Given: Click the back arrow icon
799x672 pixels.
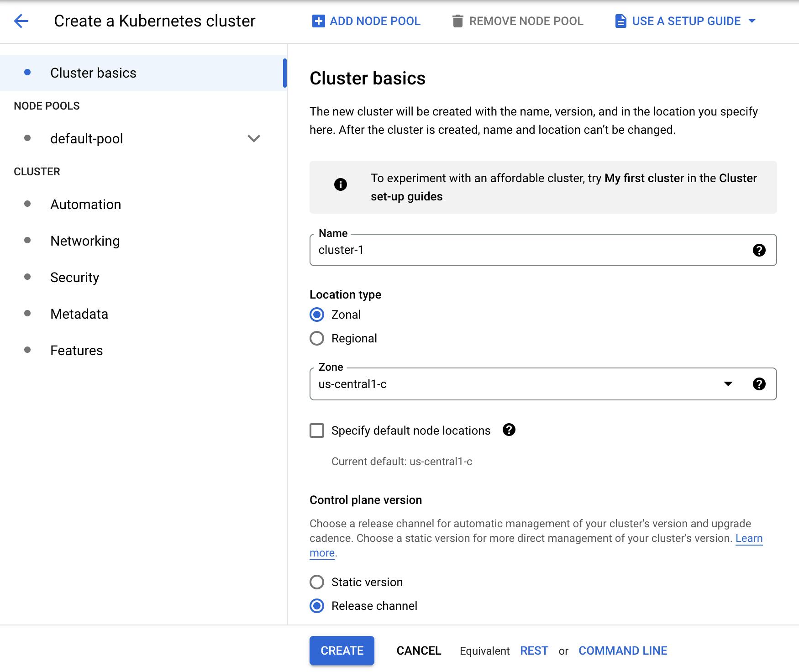Looking at the screenshot, I should [x=21, y=21].
